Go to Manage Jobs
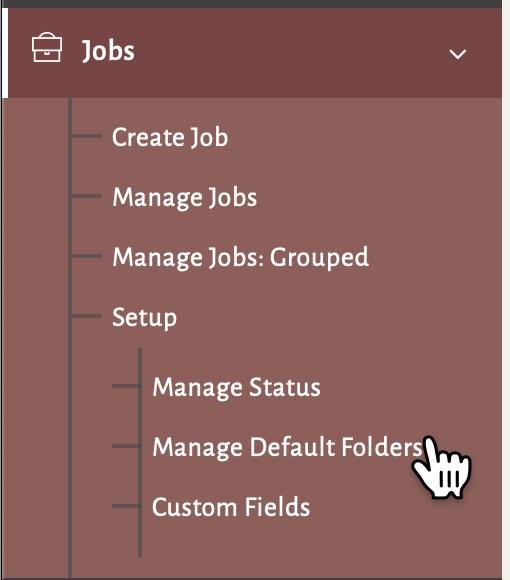 tap(185, 197)
